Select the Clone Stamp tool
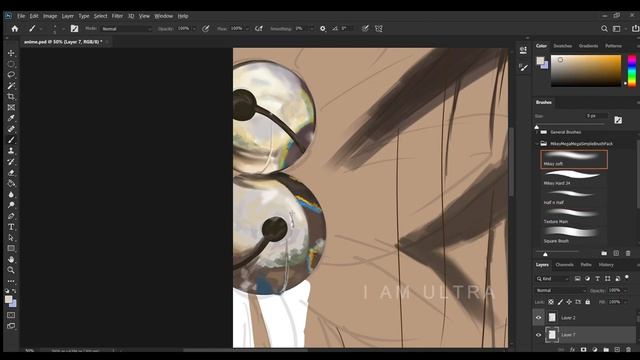Screen dimensions: 640x360 11,151
